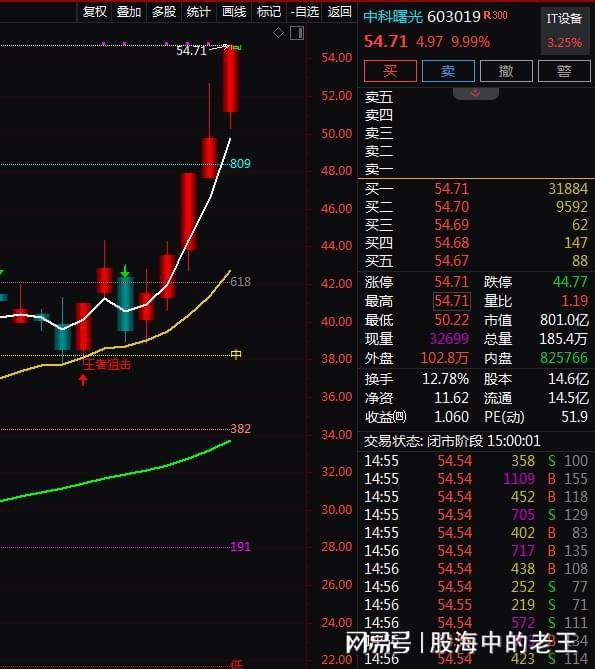Click stock name 中科曙光

click(x=393, y=17)
